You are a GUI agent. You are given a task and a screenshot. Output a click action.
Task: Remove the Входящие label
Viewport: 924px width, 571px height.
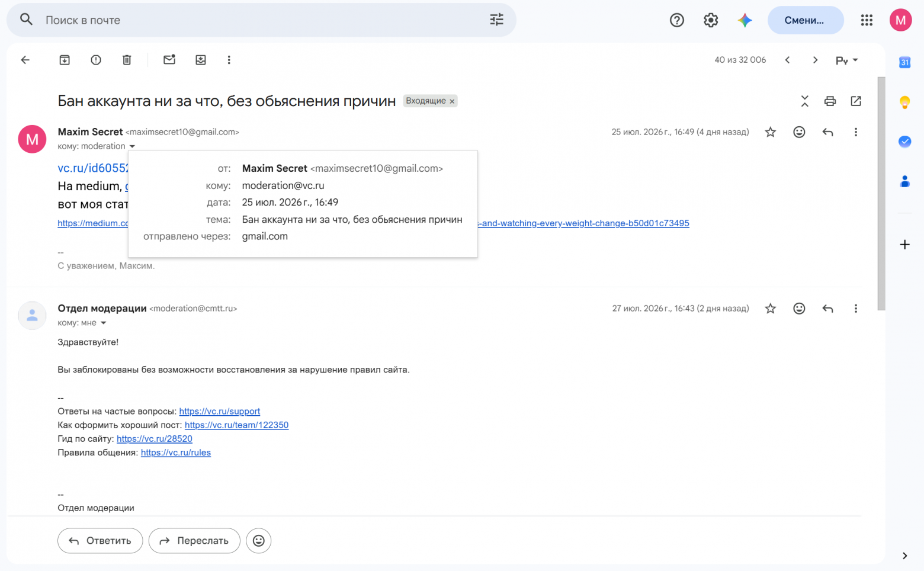click(452, 101)
